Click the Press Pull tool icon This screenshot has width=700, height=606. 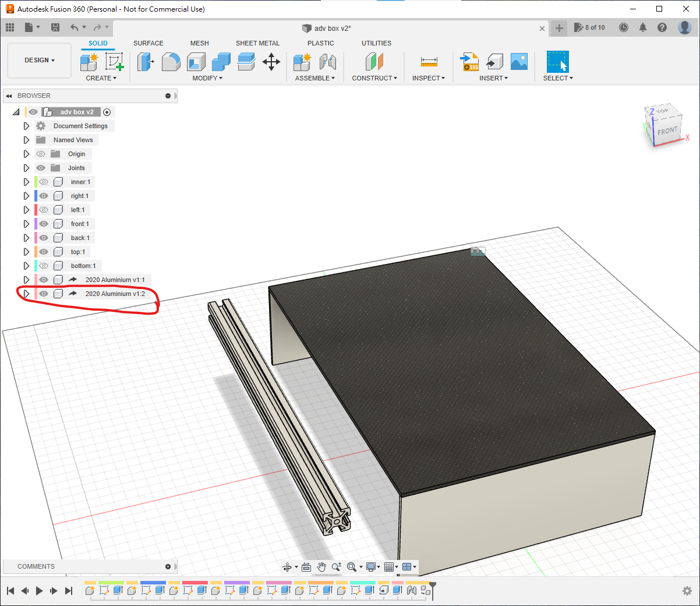145,62
